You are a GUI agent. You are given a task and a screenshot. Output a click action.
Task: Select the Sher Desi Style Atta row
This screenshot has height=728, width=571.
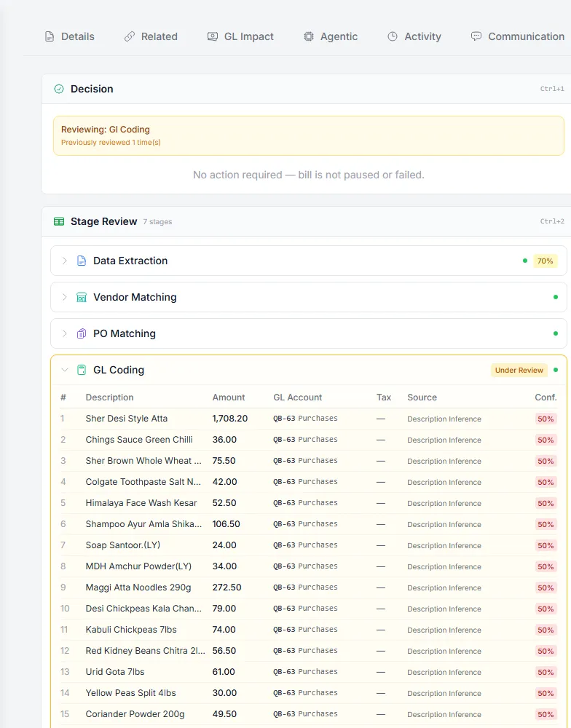(x=309, y=419)
